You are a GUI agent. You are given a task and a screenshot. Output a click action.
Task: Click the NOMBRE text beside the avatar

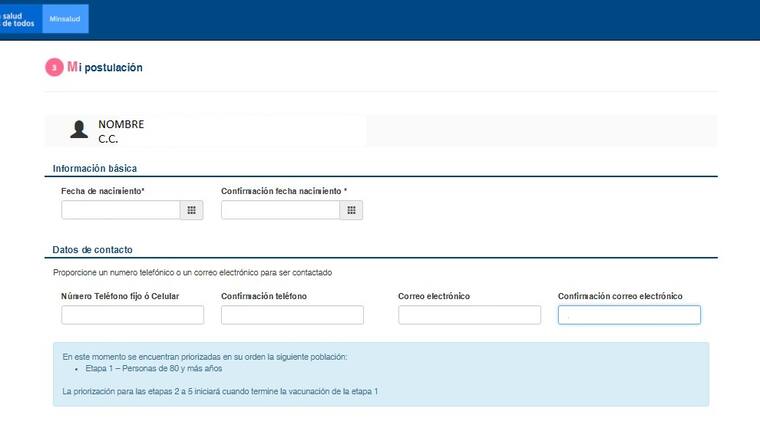click(121, 124)
